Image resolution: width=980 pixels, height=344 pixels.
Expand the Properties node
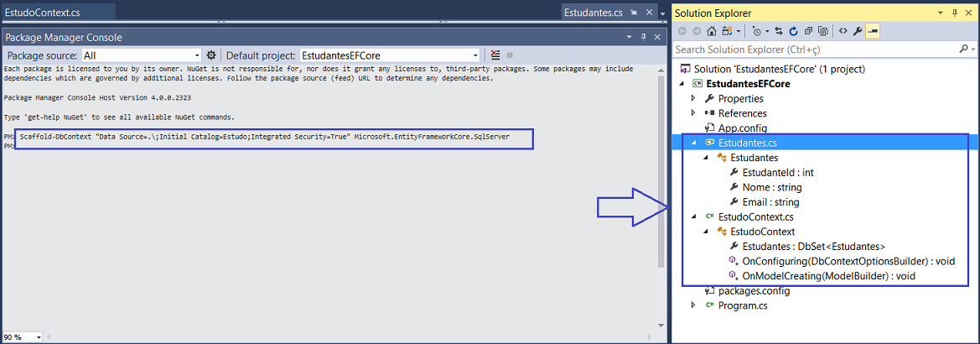[693, 98]
